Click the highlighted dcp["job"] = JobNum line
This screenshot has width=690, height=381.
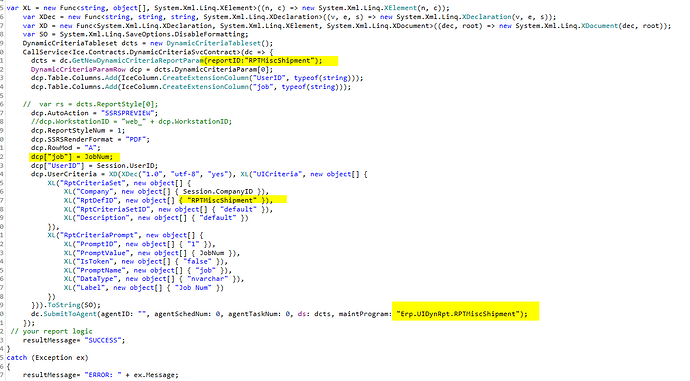[x=72, y=157]
